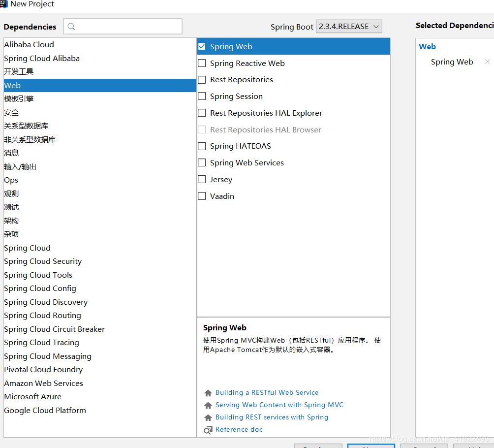Select Google Cloud Platform category
The height and width of the screenshot is (448, 494).
click(100, 410)
